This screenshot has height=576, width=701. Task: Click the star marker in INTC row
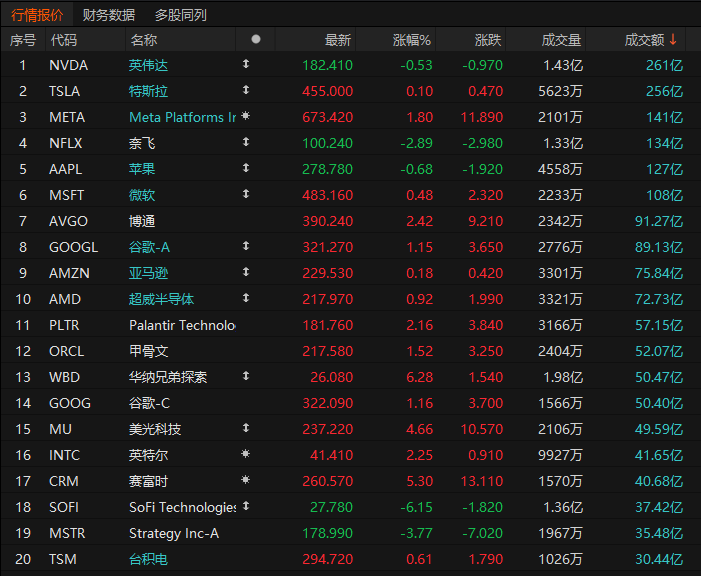pos(245,453)
